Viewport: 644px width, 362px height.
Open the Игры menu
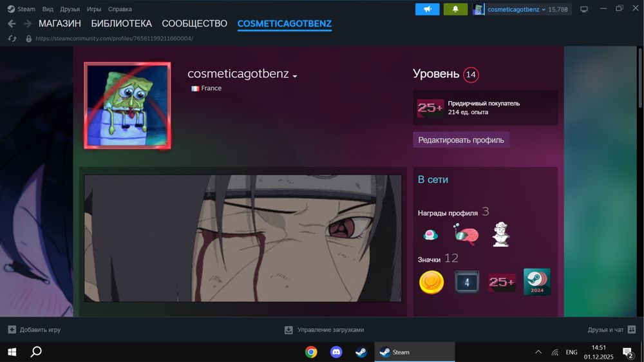(94, 9)
